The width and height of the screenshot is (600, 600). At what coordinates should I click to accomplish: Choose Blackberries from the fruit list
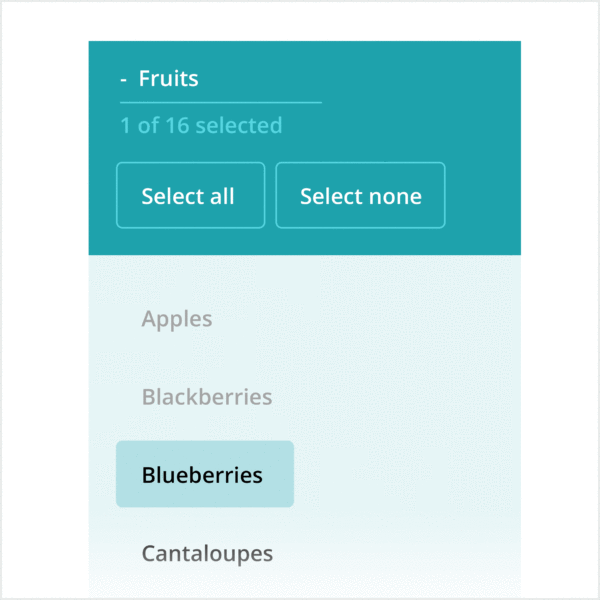pyautogui.click(x=207, y=397)
